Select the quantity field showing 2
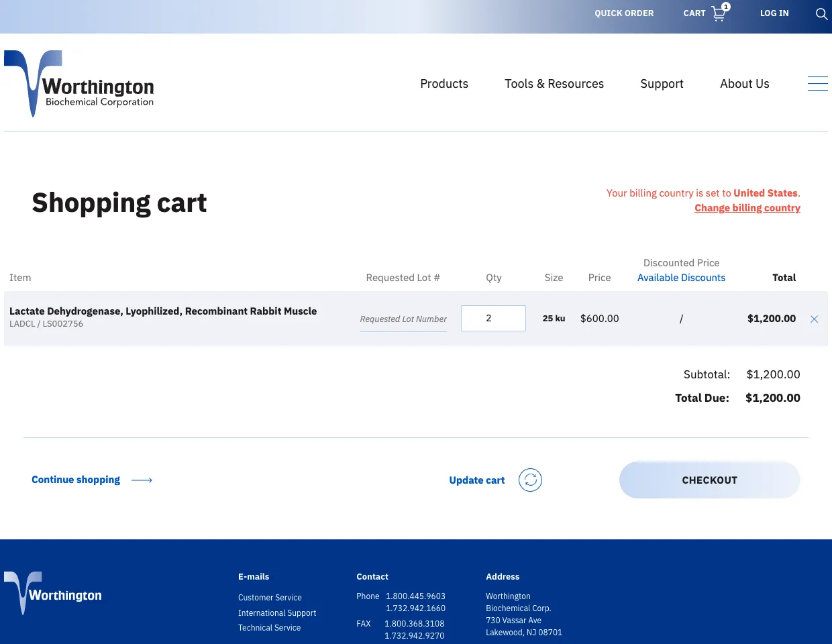This screenshot has width=832, height=644. 493,318
